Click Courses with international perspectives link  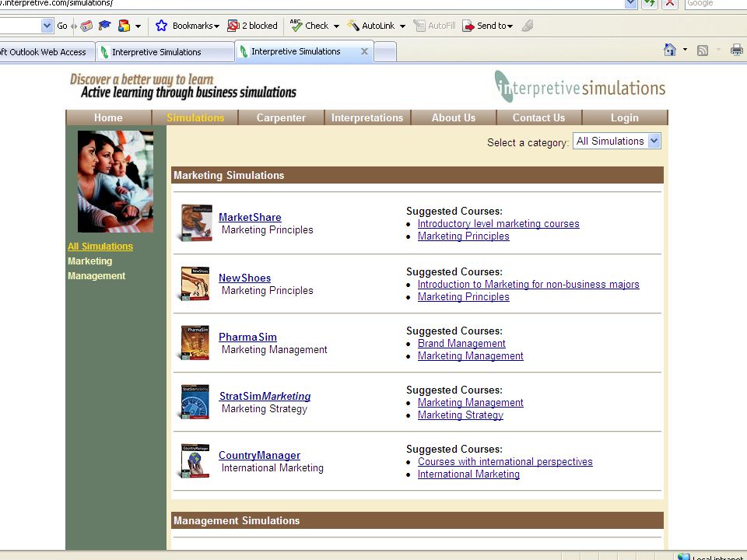pos(505,461)
